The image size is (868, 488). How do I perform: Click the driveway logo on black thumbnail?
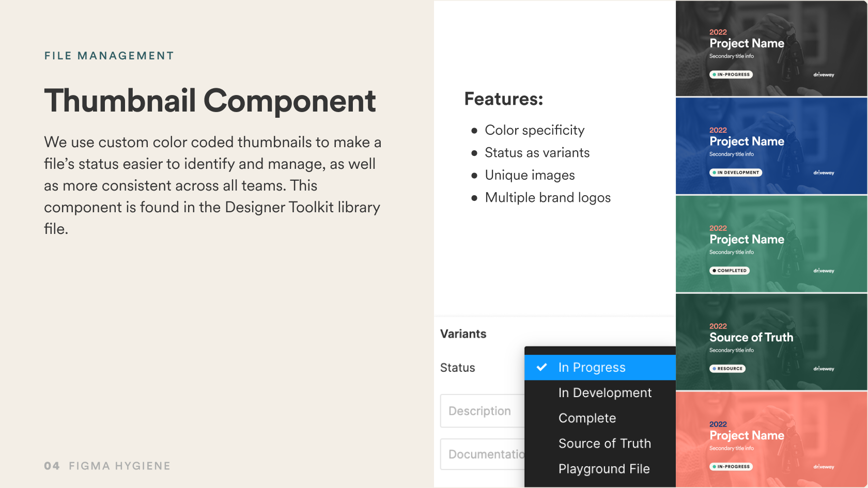click(x=824, y=75)
